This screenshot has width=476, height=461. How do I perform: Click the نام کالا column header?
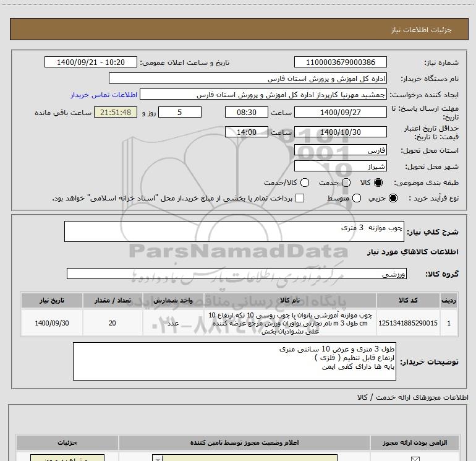(x=290, y=301)
